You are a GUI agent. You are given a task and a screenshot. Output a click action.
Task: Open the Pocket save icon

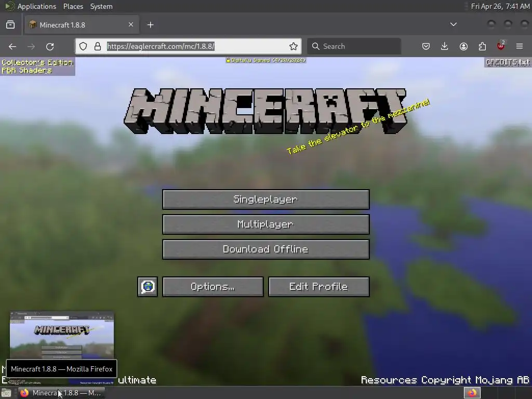point(426,46)
